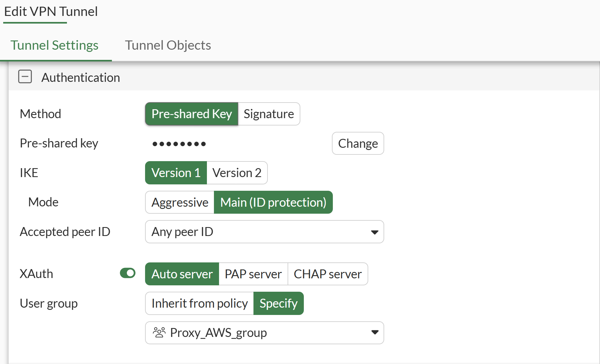Set Mode to Aggressive
The width and height of the screenshot is (600, 364).
pos(179,203)
